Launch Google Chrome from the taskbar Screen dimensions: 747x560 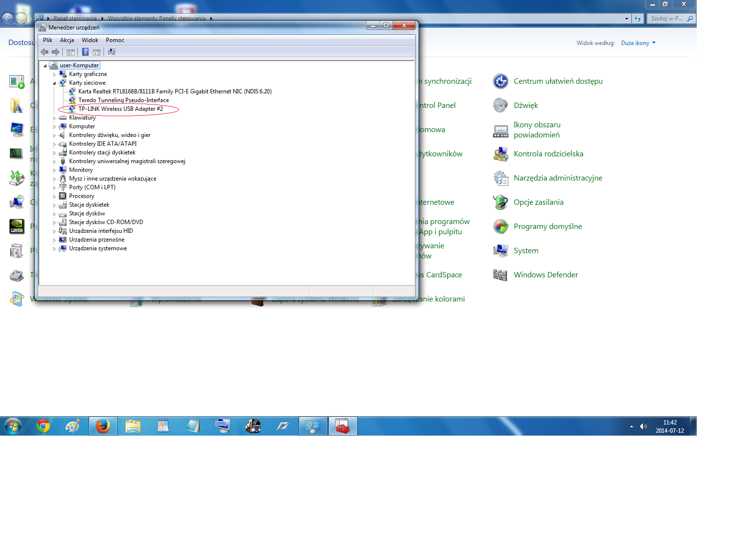[43, 426]
